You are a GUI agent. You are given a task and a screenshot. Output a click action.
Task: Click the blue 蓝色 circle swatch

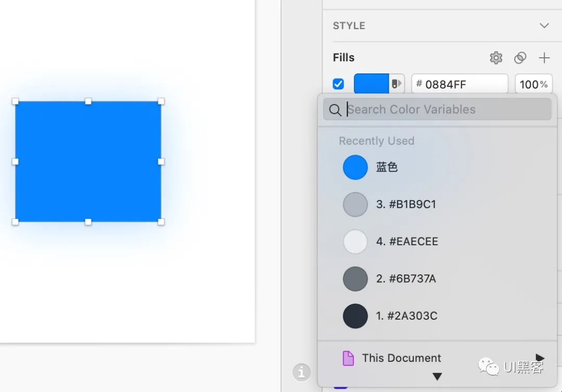coord(355,167)
